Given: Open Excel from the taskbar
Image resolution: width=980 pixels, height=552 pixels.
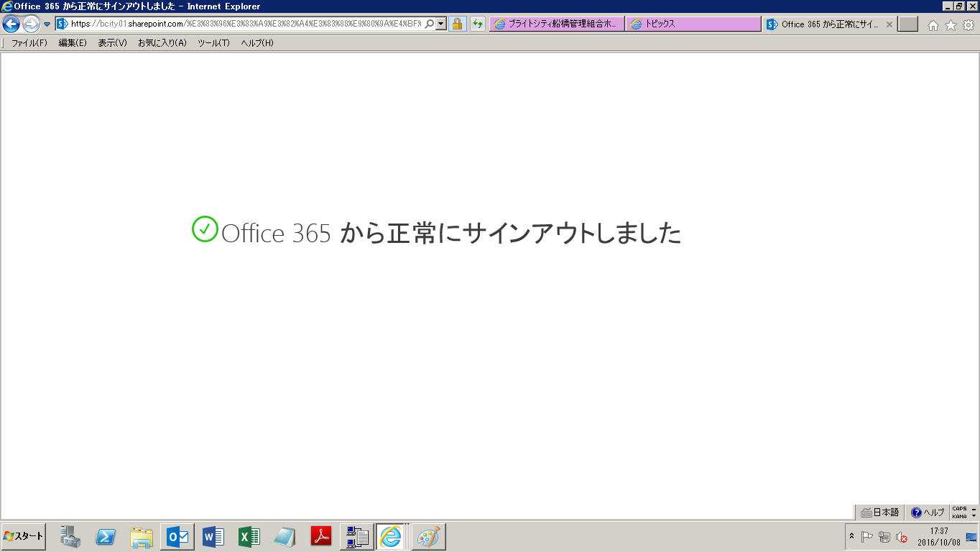Looking at the screenshot, I should [249, 537].
